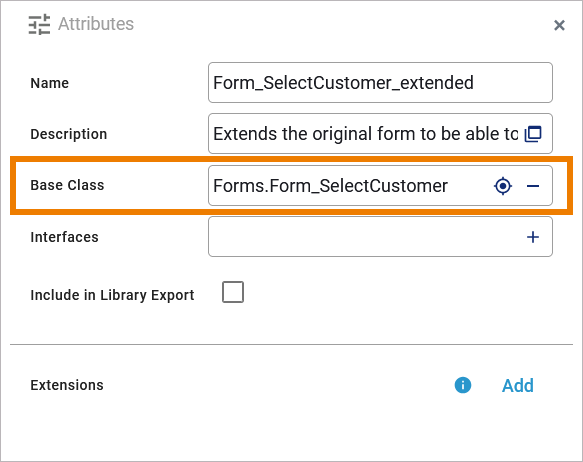The width and height of the screenshot is (583, 462).
Task: Add an interface with plus icon
Action: point(533,237)
